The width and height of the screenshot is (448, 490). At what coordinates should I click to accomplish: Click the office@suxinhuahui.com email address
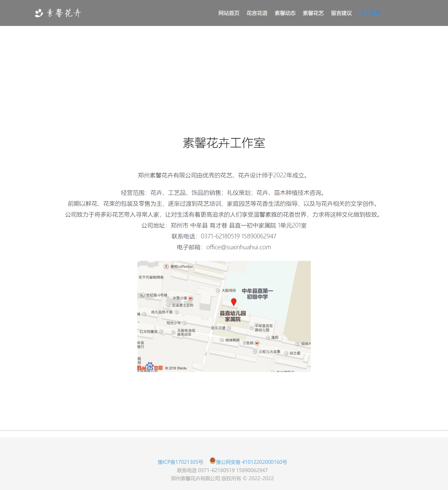(239, 247)
